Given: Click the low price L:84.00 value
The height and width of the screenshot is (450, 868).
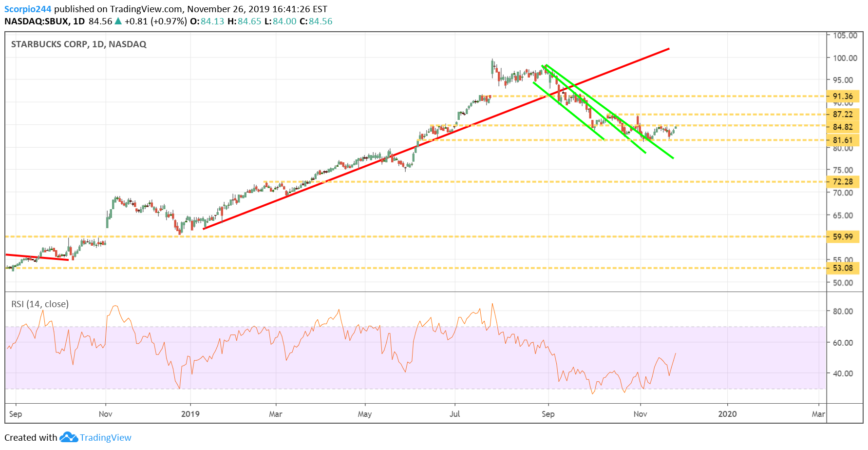Looking at the screenshot, I should pyautogui.click(x=281, y=21).
